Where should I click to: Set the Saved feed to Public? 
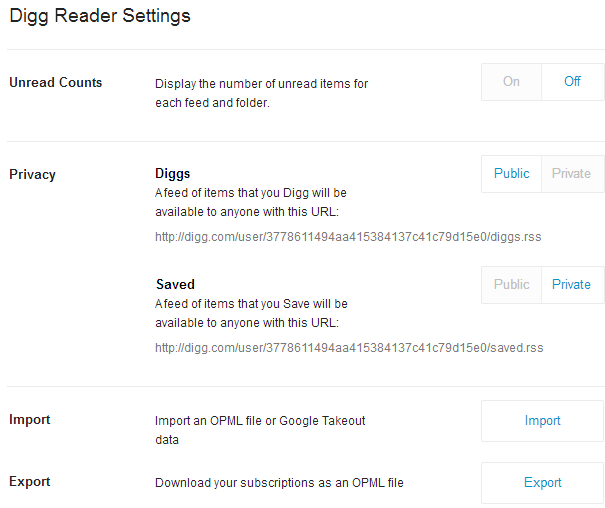(511, 284)
